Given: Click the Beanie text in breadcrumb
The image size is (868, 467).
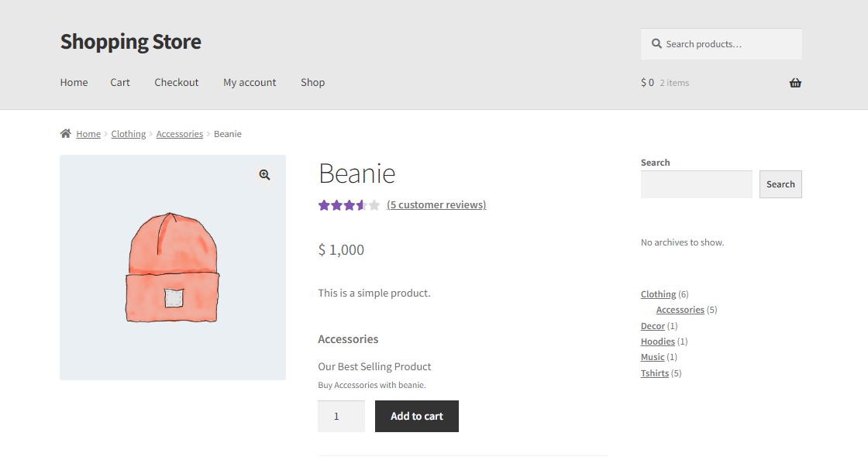Looking at the screenshot, I should pos(228,134).
